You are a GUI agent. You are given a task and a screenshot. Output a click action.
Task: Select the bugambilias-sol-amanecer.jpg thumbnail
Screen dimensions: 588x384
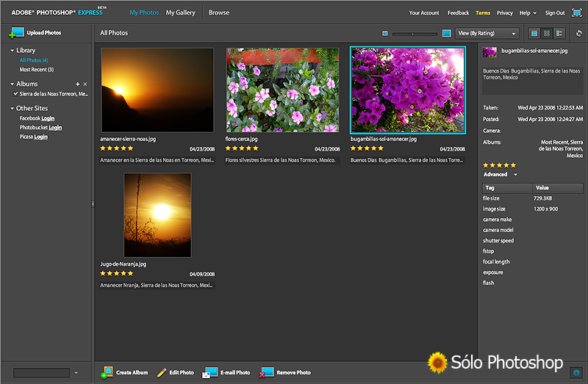click(x=408, y=90)
